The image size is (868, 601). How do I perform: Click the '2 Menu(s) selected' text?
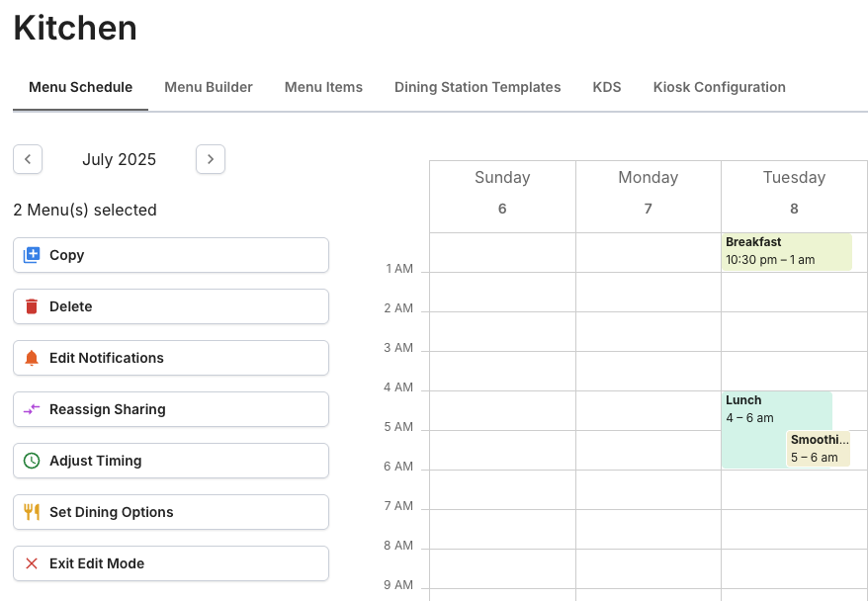85,210
